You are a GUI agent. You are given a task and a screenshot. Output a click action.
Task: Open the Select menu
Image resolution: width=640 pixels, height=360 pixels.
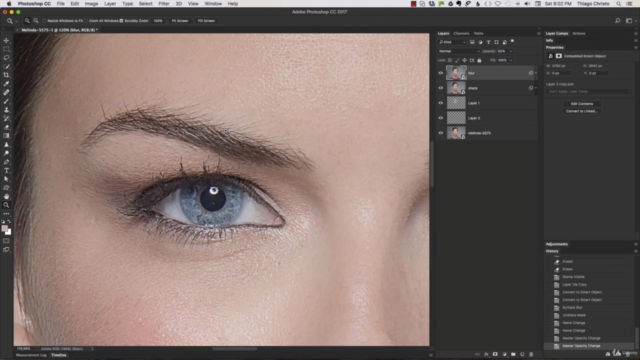[145, 4]
